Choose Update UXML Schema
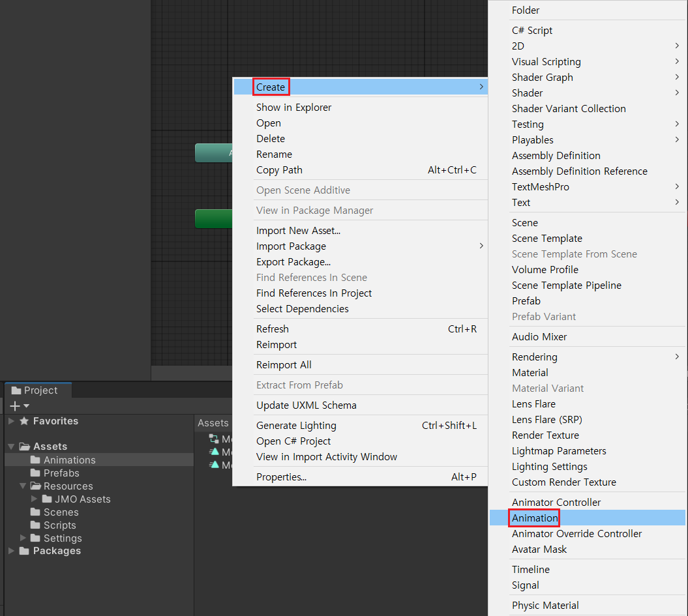688x616 pixels. 361,405
